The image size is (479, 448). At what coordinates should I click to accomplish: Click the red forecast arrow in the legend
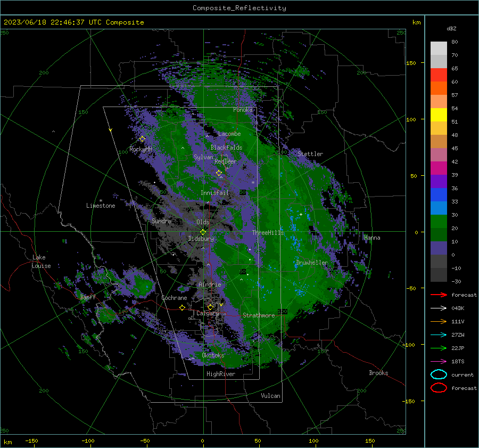pyautogui.click(x=439, y=295)
